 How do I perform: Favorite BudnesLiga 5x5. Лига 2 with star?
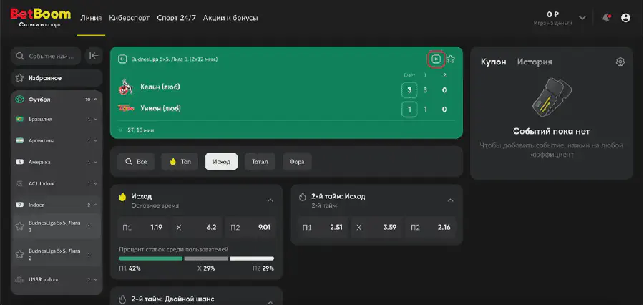click(x=19, y=254)
